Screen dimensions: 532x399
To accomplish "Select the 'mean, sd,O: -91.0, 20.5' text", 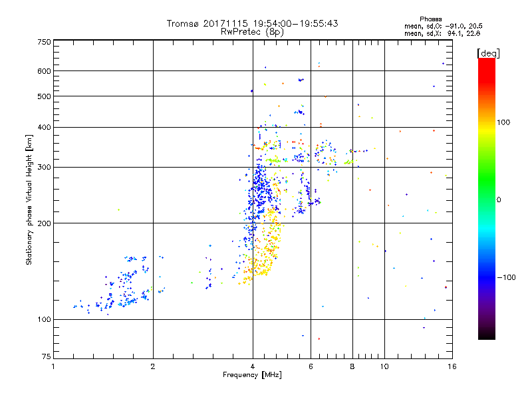I will click(x=443, y=26).
